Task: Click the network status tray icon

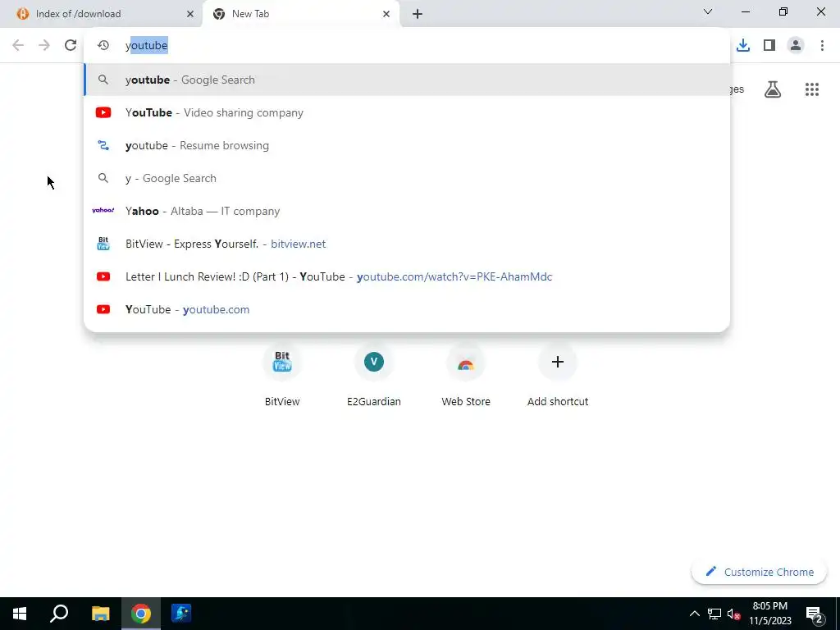Action: 714,614
